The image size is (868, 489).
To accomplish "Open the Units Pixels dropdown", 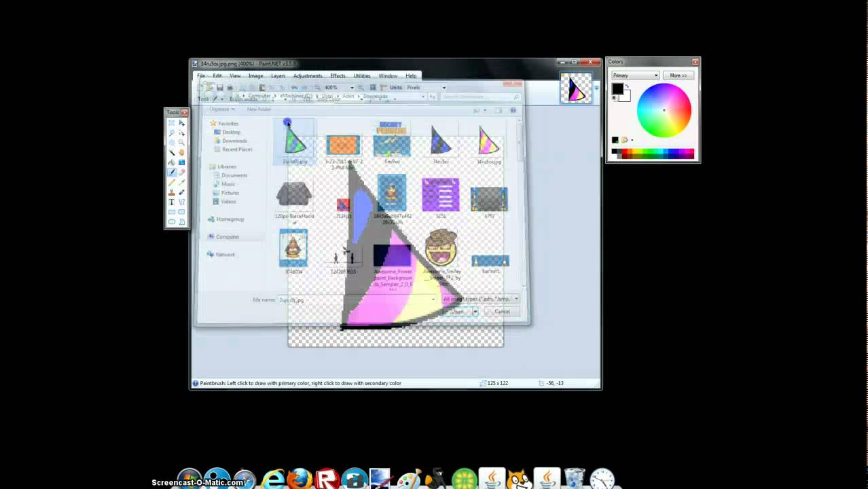I will [x=444, y=87].
